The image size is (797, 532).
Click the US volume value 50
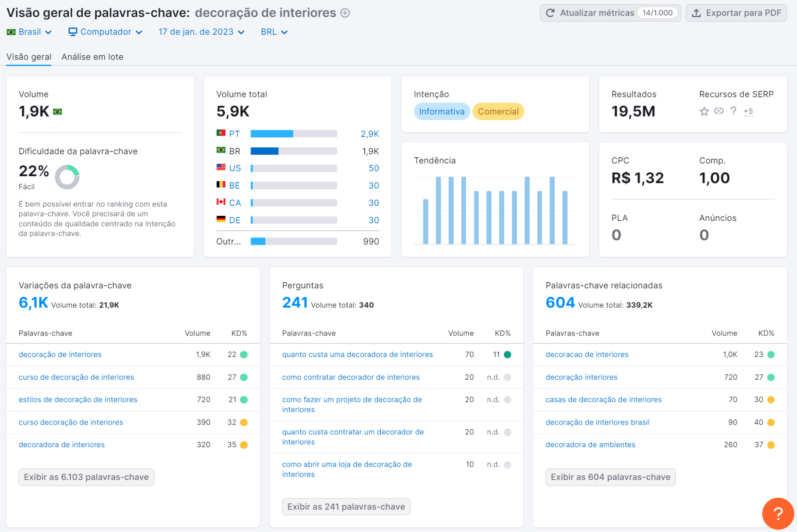click(374, 168)
